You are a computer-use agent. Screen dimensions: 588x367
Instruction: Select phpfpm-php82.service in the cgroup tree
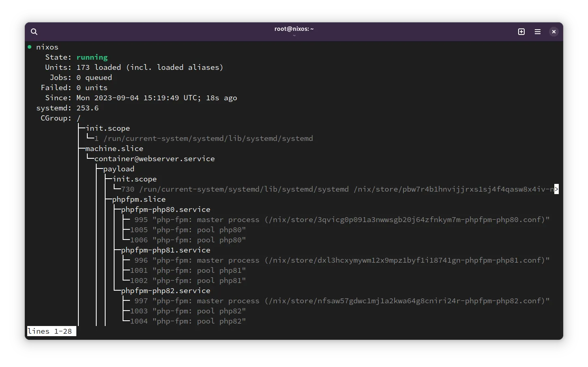click(x=165, y=290)
